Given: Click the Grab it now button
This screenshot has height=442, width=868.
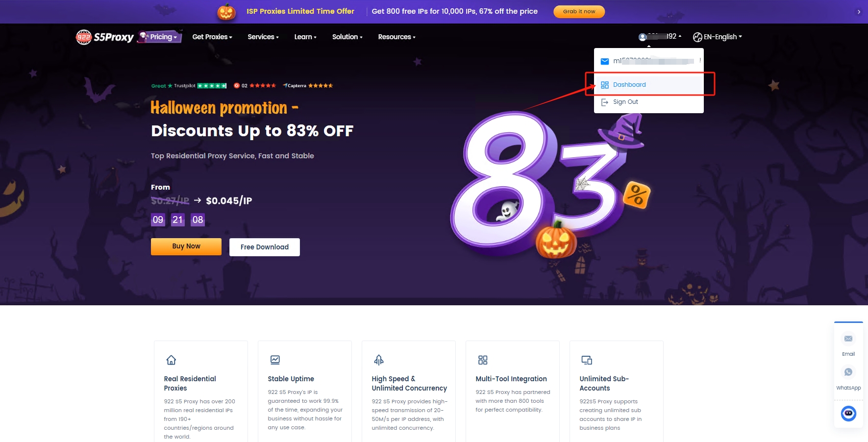Looking at the screenshot, I should (579, 11).
